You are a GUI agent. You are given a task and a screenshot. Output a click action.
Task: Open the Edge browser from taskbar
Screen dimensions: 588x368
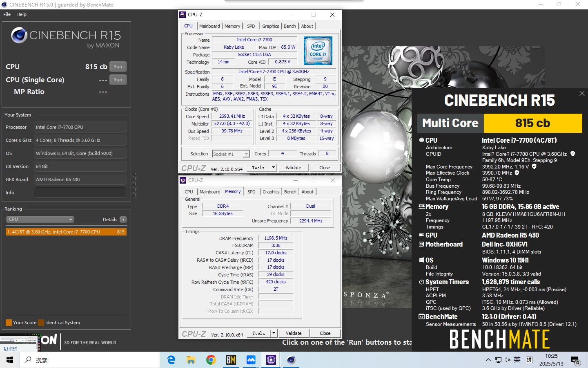click(171, 360)
